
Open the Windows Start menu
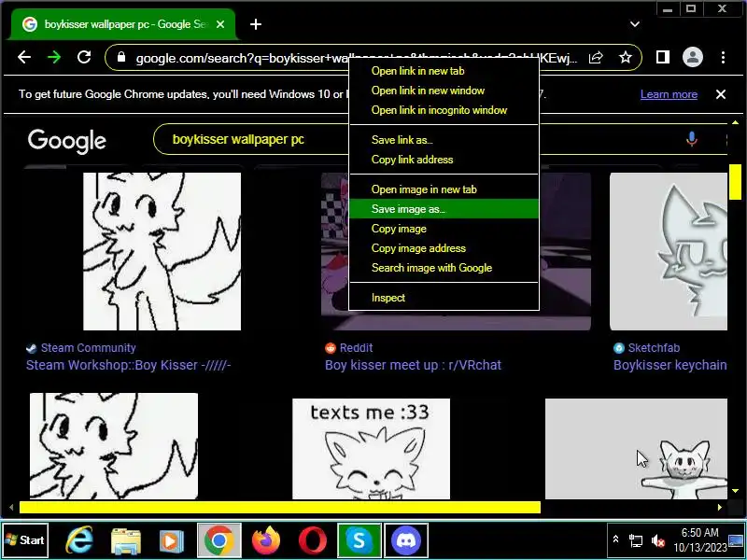coord(25,540)
